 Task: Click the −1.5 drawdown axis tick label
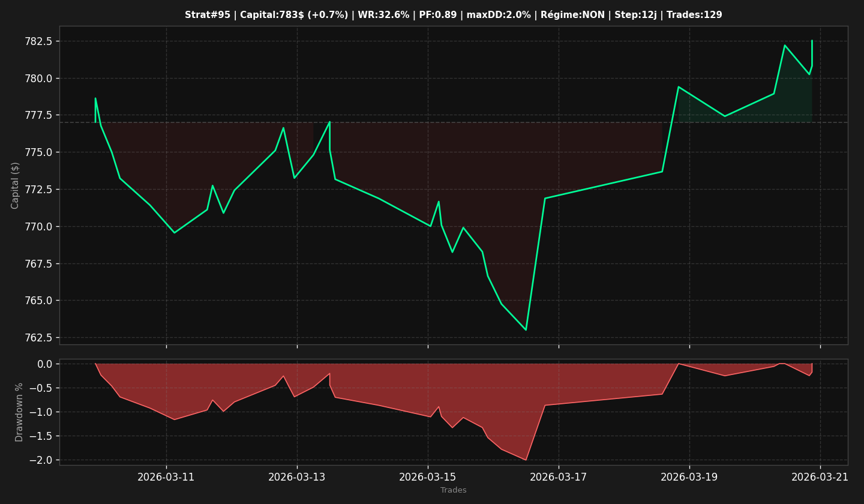point(41,436)
